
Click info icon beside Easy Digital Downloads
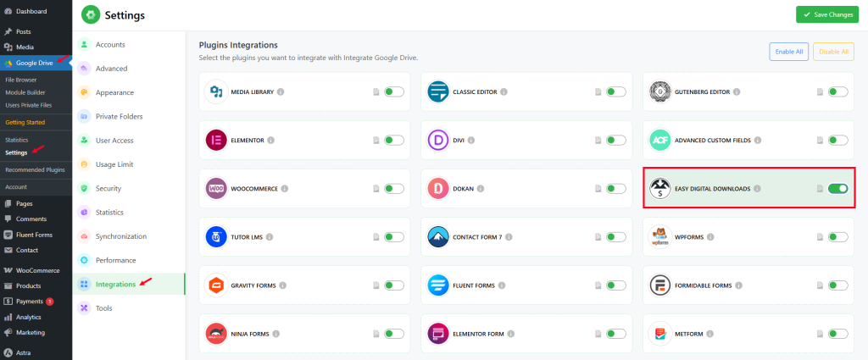[757, 189]
